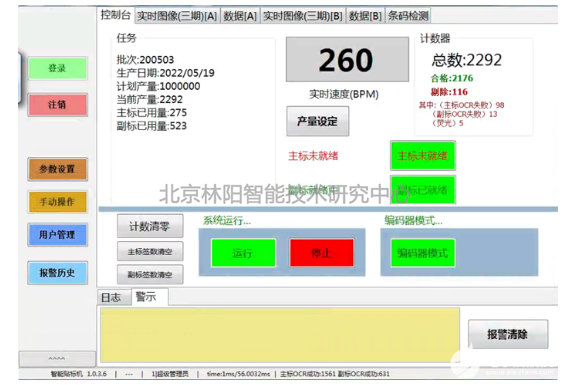
Task: Click the yellow warning message area
Action: 280,335
